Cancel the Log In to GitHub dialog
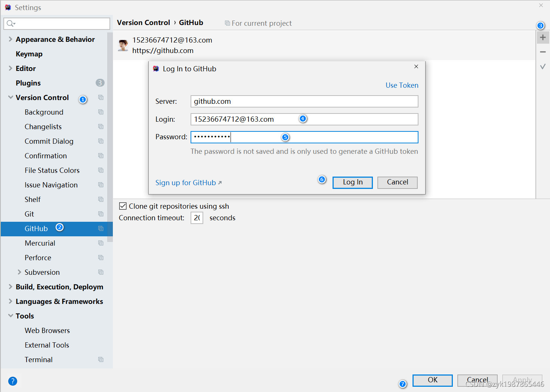The height and width of the screenshot is (392, 550). point(398,182)
